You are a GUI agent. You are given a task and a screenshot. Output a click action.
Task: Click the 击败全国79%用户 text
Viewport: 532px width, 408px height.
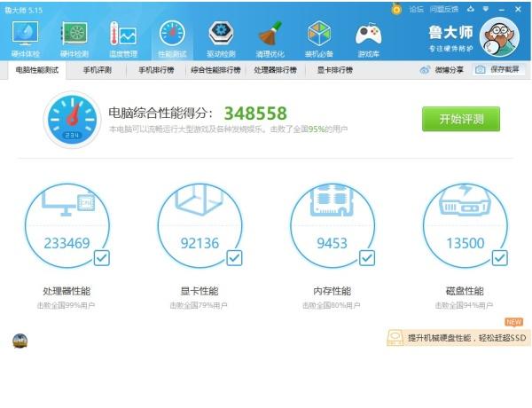point(199,305)
